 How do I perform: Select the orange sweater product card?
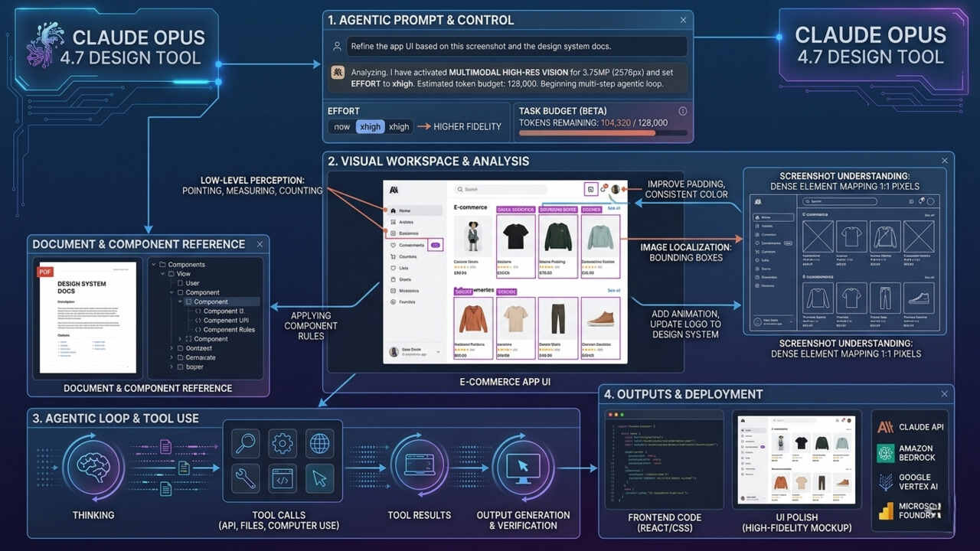coord(473,328)
